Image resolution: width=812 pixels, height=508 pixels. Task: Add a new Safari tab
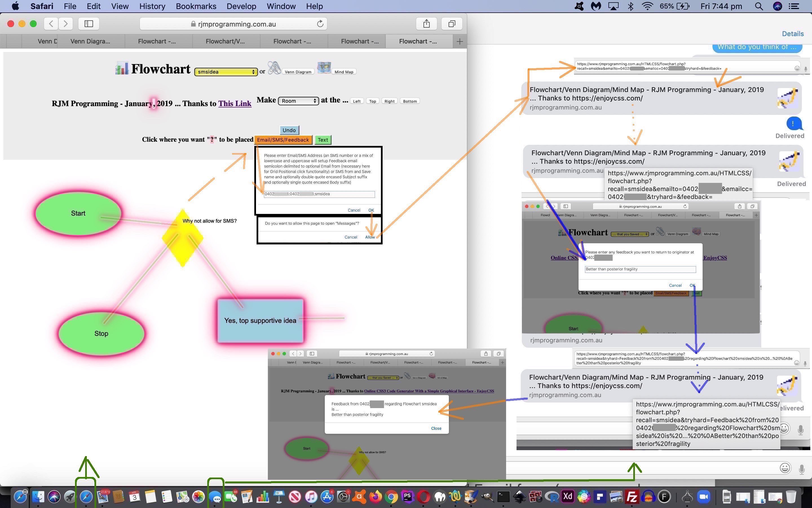[460, 41]
